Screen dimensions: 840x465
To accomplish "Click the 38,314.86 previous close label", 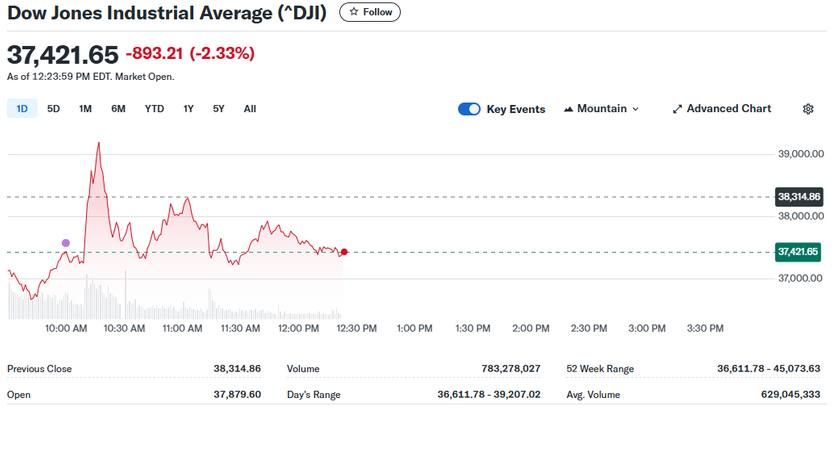I will pos(798,197).
